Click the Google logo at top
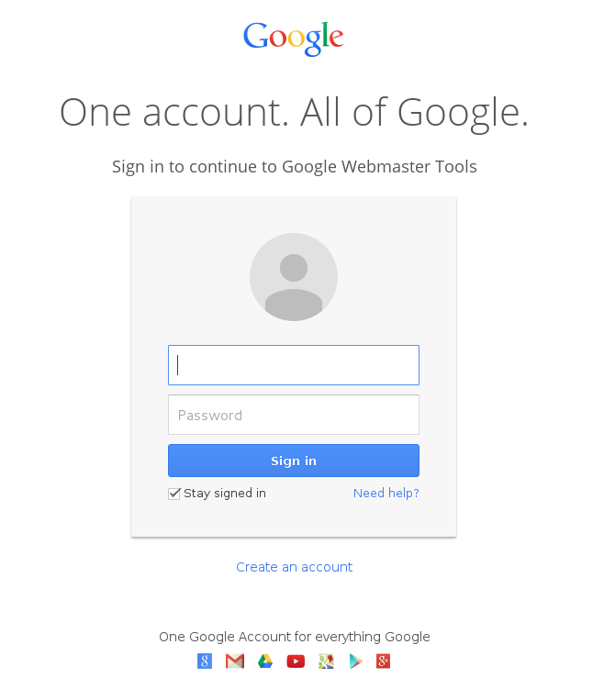Screen dimensions: 604x700 [x=294, y=38]
